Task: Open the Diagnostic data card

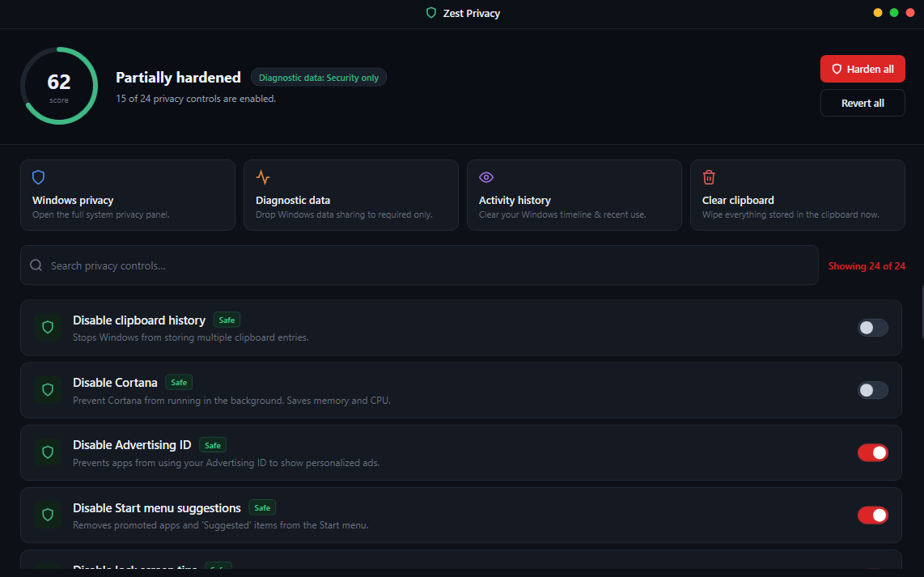Action: [x=351, y=195]
